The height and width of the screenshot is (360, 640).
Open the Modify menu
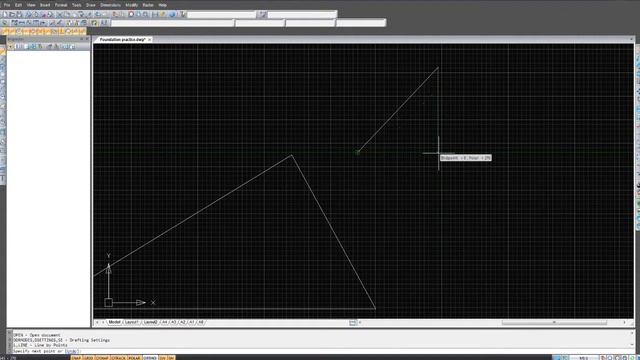coord(131,5)
